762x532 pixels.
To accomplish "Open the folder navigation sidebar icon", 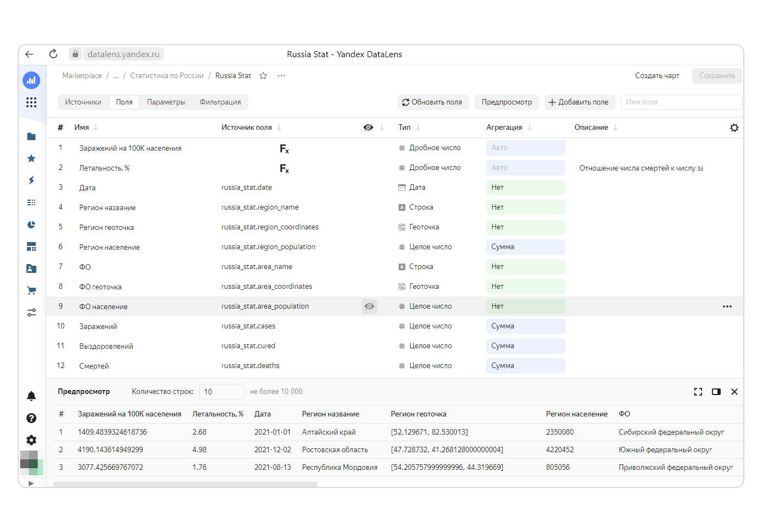I will coord(31,136).
